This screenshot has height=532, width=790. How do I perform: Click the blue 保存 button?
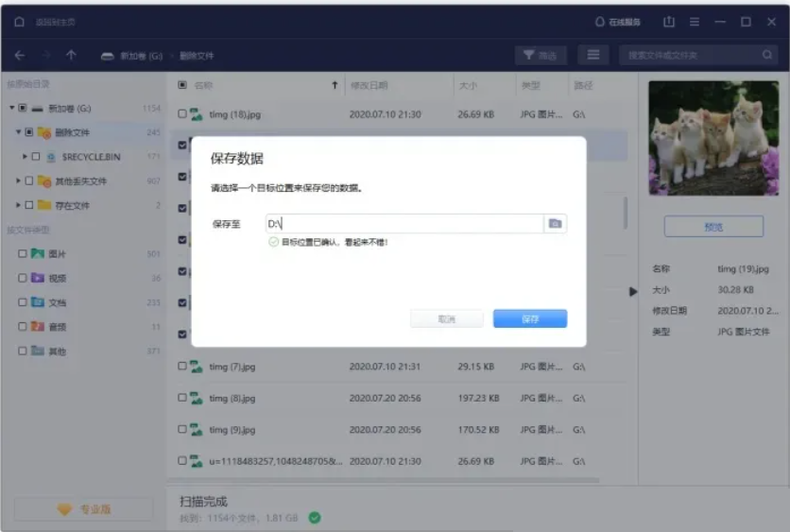529,319
